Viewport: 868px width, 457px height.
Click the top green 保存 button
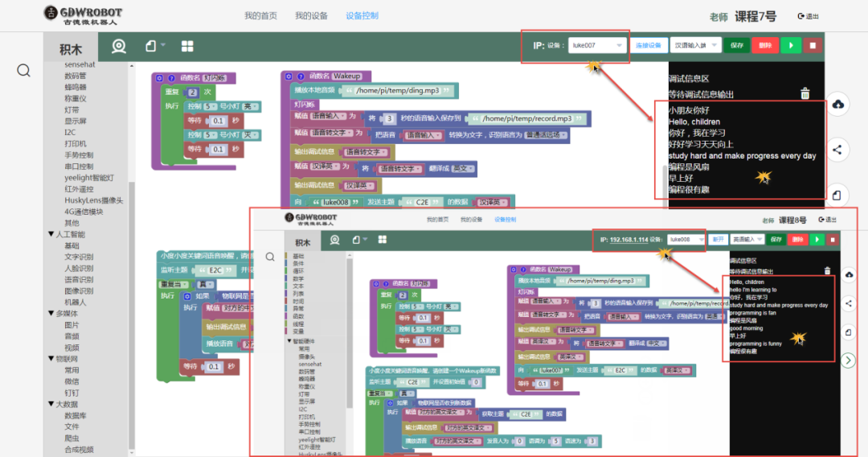click(x=736, y=46)
